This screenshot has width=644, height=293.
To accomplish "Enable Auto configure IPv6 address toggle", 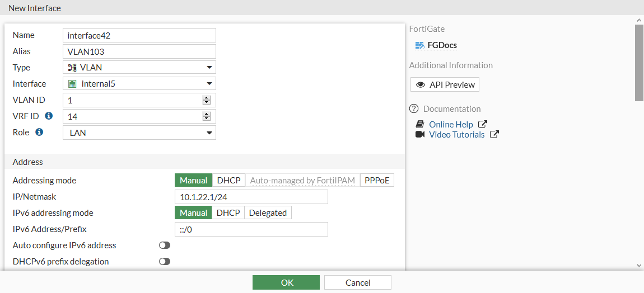I will pyautogui.click(x=164, y=245).
